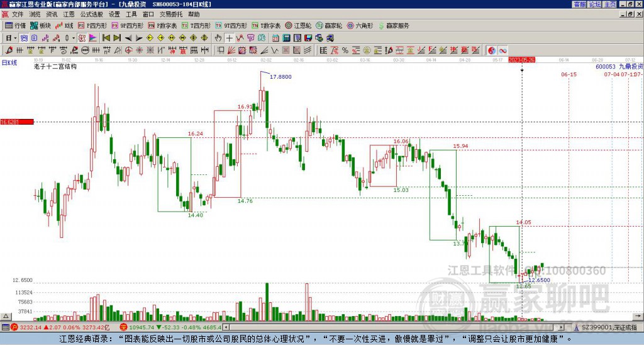Open the 工具 menu
Screen dimensions: 644x345
[x=131, y=14]
